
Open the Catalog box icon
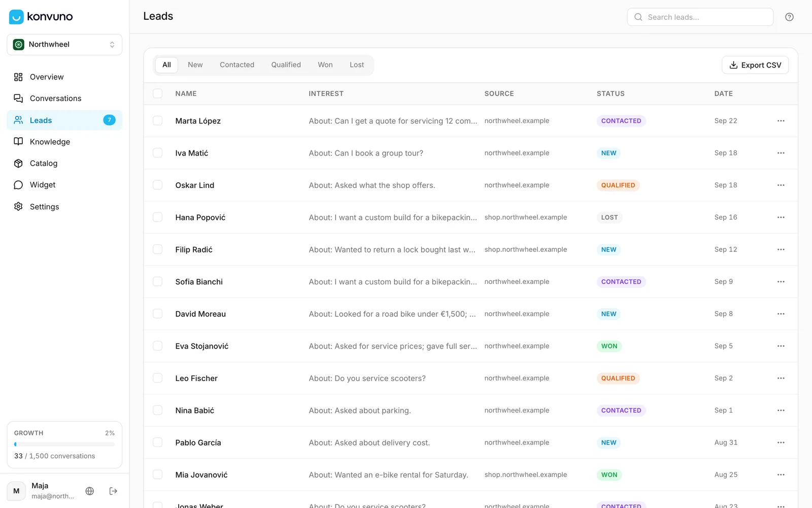click(x=18, y=163)
